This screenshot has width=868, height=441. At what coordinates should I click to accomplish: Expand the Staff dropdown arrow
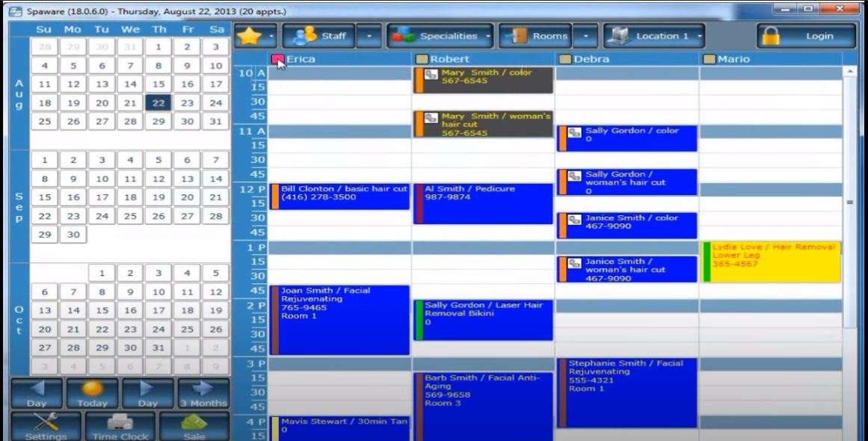pyautogui.click(x=369, y=37)
